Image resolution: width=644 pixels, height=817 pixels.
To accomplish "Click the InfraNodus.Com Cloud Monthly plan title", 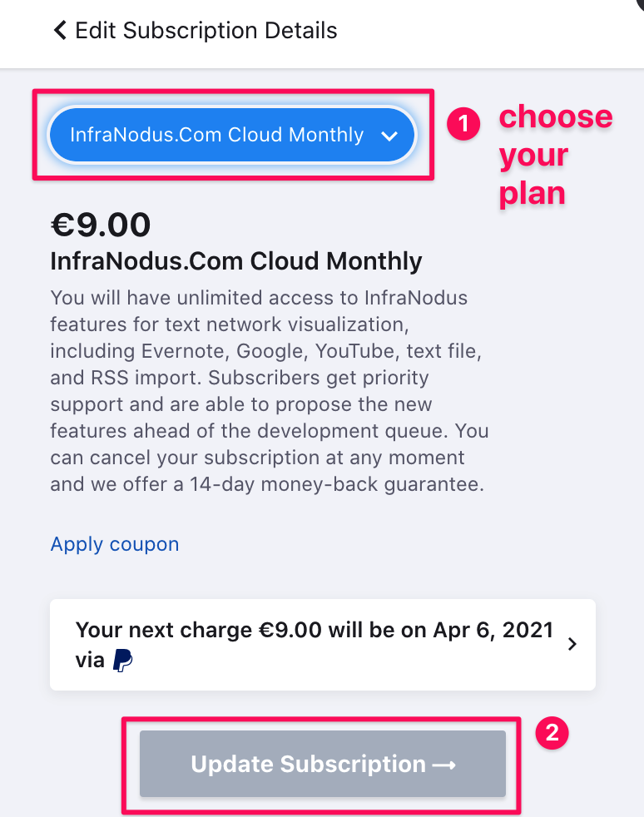I will 236,261.
